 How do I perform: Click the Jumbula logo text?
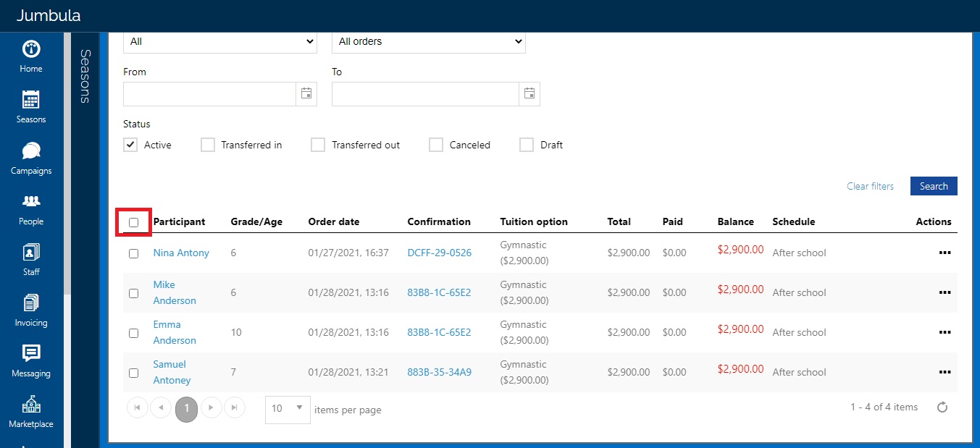click(x=49, y=15)
